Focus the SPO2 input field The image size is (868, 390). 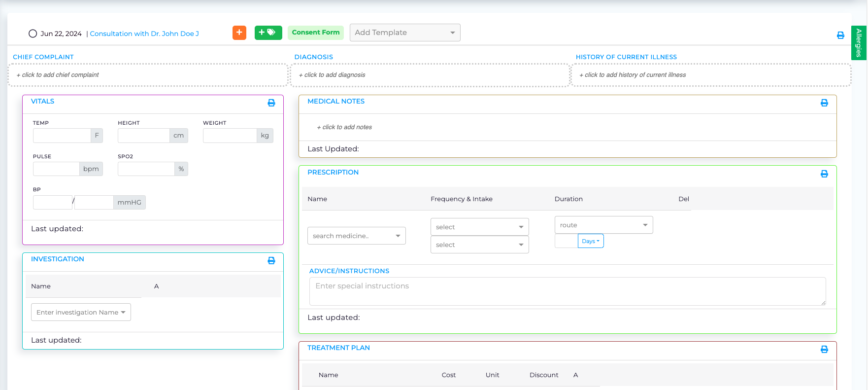(146, 169)
